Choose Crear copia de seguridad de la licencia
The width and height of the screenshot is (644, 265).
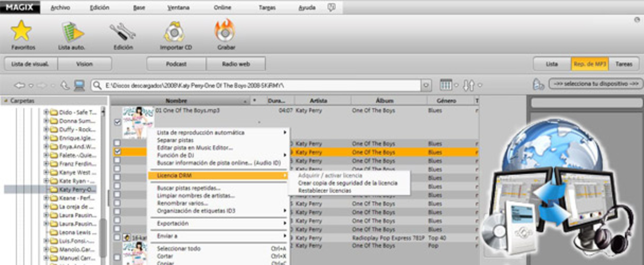point(348,183)
